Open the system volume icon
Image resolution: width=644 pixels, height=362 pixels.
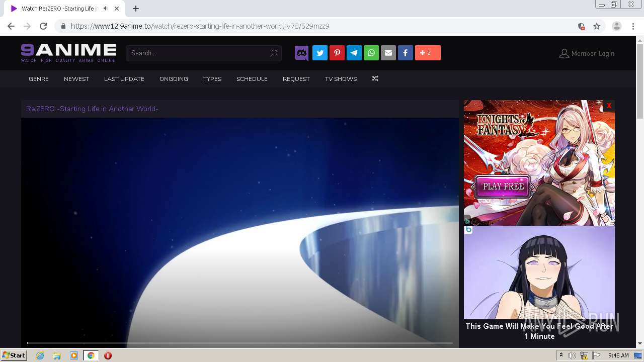(x=572, y=355)
